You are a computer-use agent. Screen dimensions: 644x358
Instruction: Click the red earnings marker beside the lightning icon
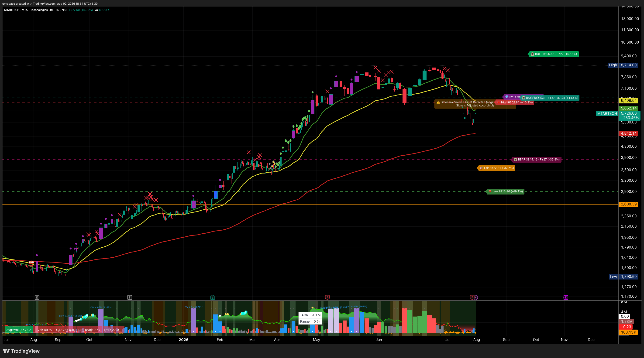pos(472,297)
